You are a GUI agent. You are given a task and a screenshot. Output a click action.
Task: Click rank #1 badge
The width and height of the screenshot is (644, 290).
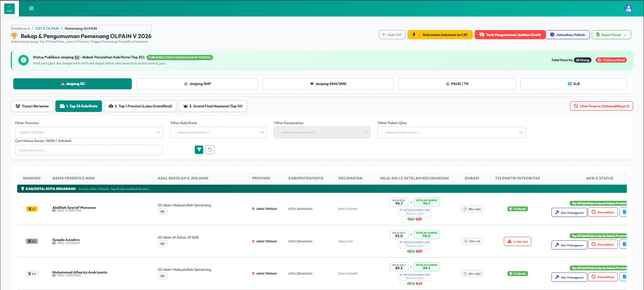[x=32, y=209]
